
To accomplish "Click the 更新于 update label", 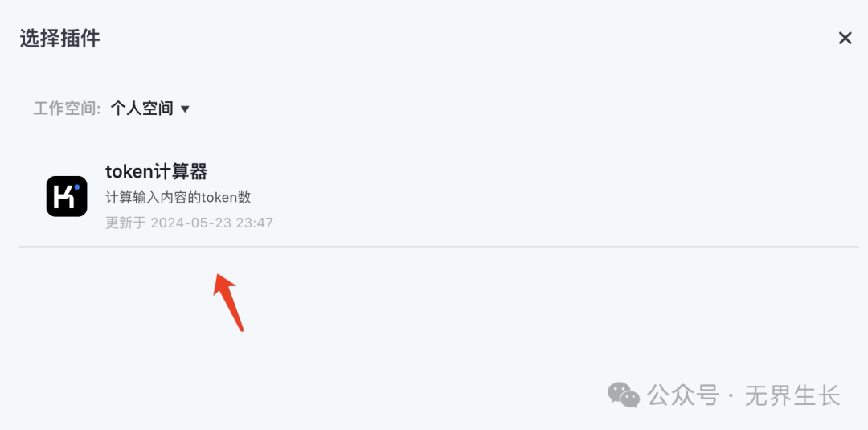I will click(125, 223).
